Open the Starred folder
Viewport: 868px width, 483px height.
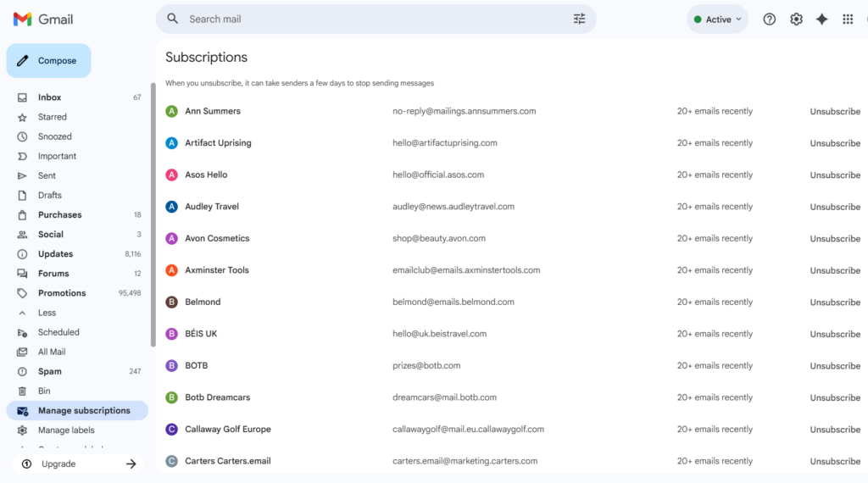[x=77, y=117]
